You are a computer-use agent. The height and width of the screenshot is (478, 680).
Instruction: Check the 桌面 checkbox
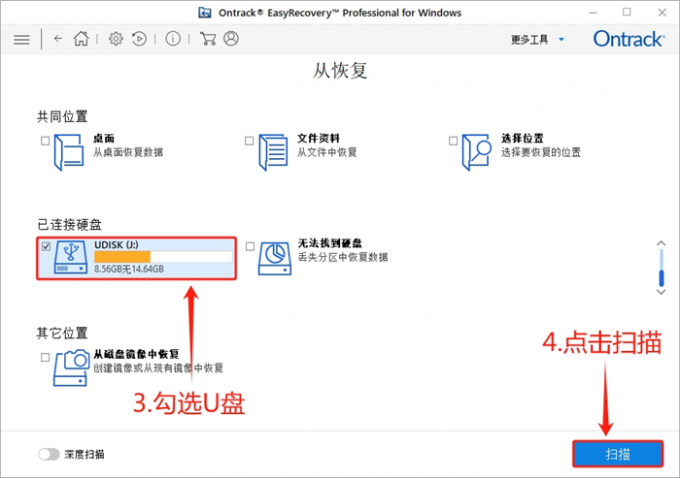tap(45, 141)
